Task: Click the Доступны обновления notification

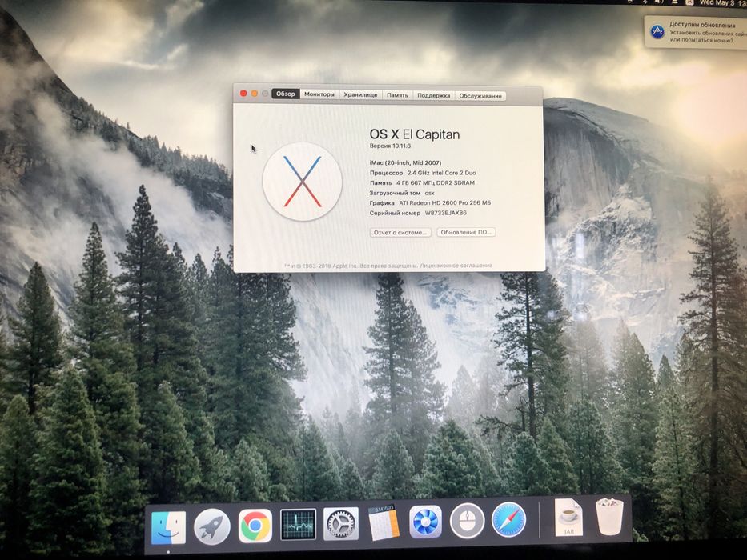Action: pyautogui.click(x=696, y=32)
